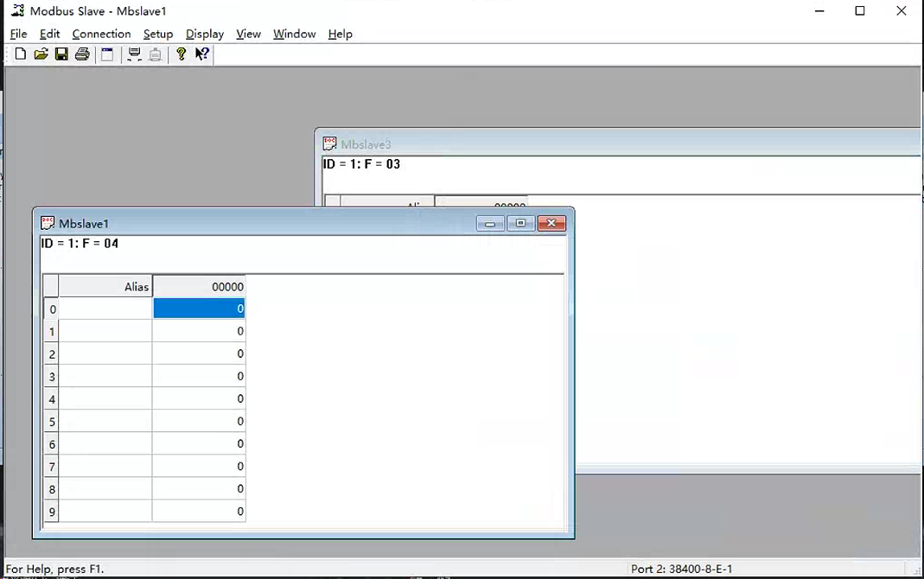Image resolution: width=924 pixels, height=579 pixels.
Task: Select the value cell in row 1
Action: tap(199, 331)
